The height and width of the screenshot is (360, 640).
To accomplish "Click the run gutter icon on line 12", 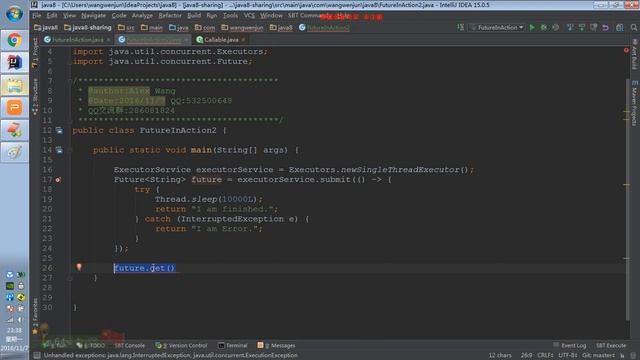I will coord(59,131).
